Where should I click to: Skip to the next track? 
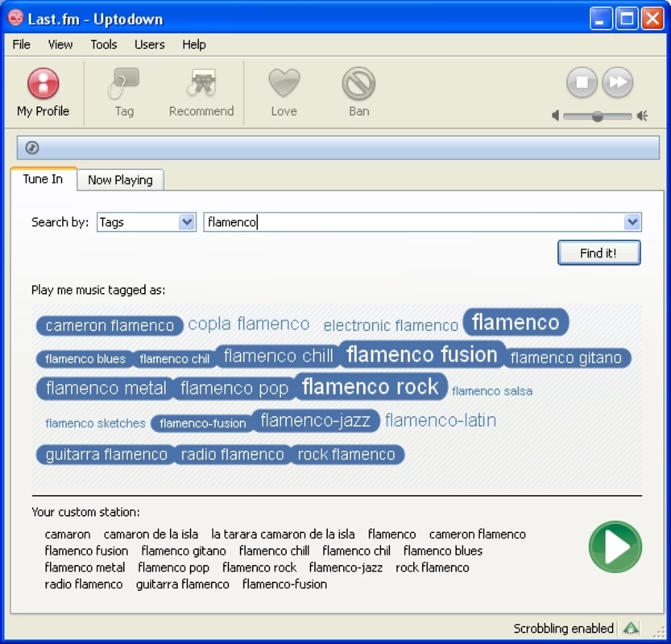pyautogui.click(x=618, y=82)
